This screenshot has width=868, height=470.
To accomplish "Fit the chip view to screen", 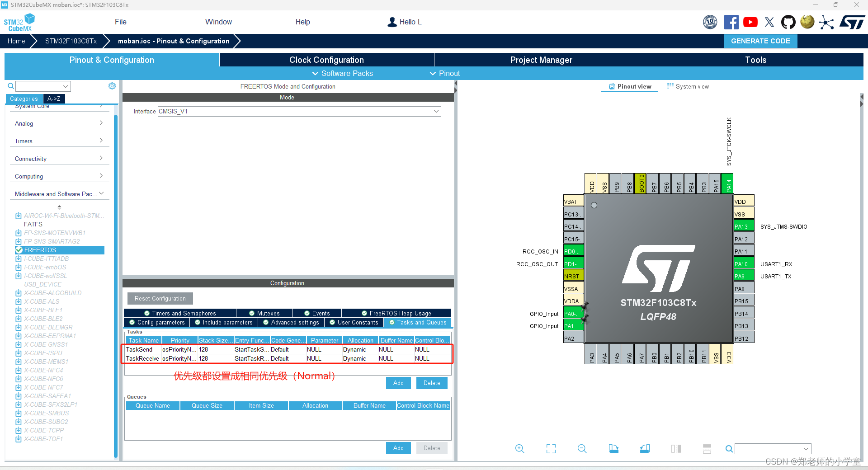I will (x=551, y=449).
